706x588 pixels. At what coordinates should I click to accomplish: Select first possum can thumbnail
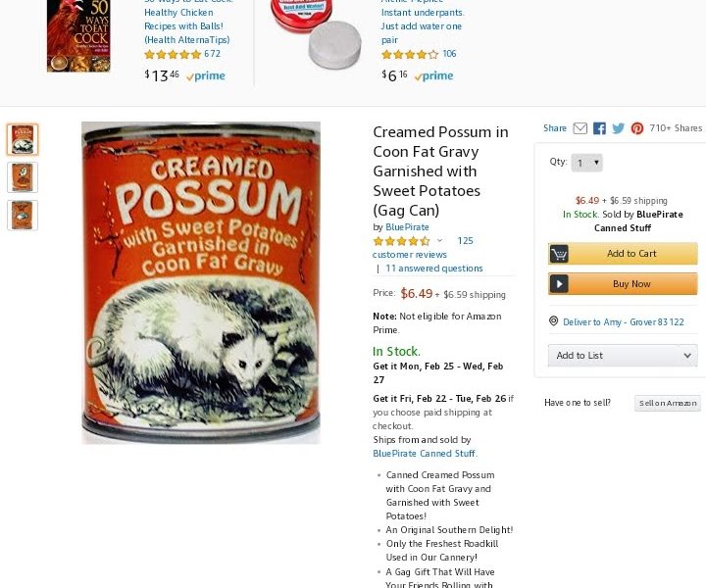(x=23, y=139)
